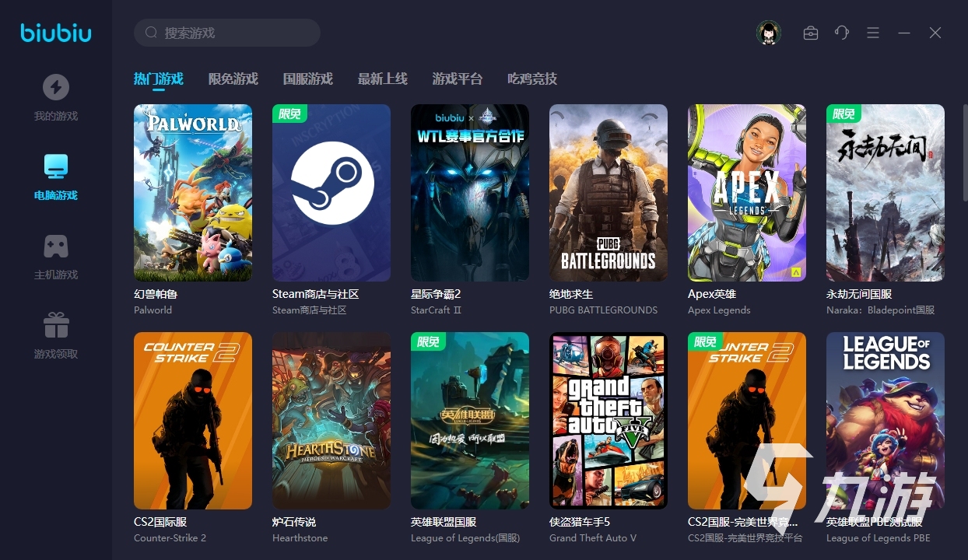Select 我的游戏 sidebar label
The width and height of the screenshot is (968, 560).
tap(56, 116)
